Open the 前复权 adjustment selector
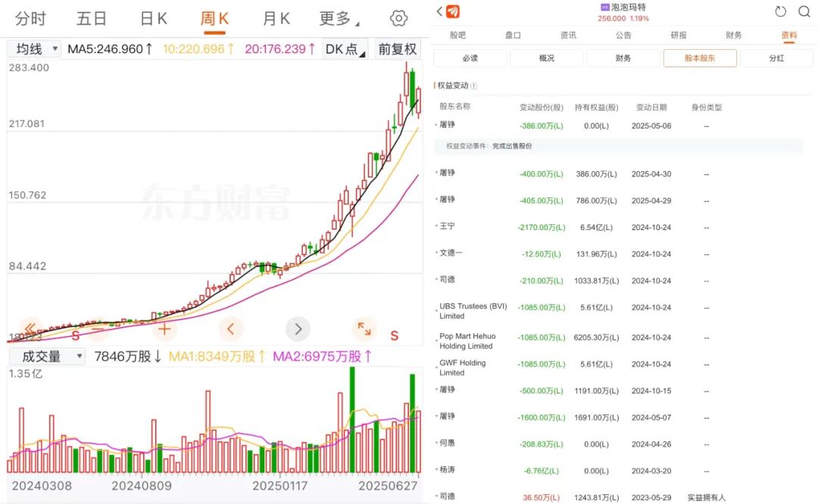Viewport: 818px width, 504px height. [x=398, y=49]
